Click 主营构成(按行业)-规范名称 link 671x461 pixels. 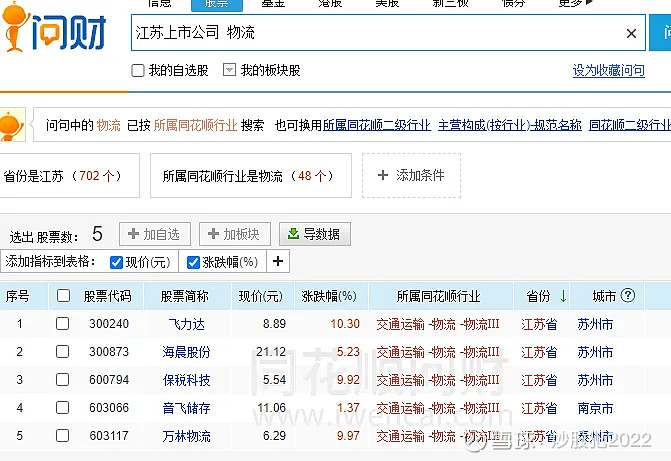(510, 125)
